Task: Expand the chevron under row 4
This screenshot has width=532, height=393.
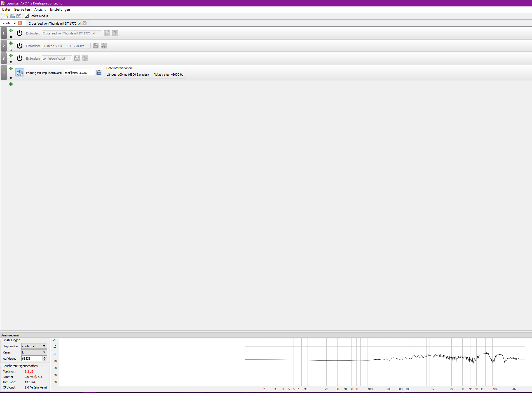Action: coord(11,78)
